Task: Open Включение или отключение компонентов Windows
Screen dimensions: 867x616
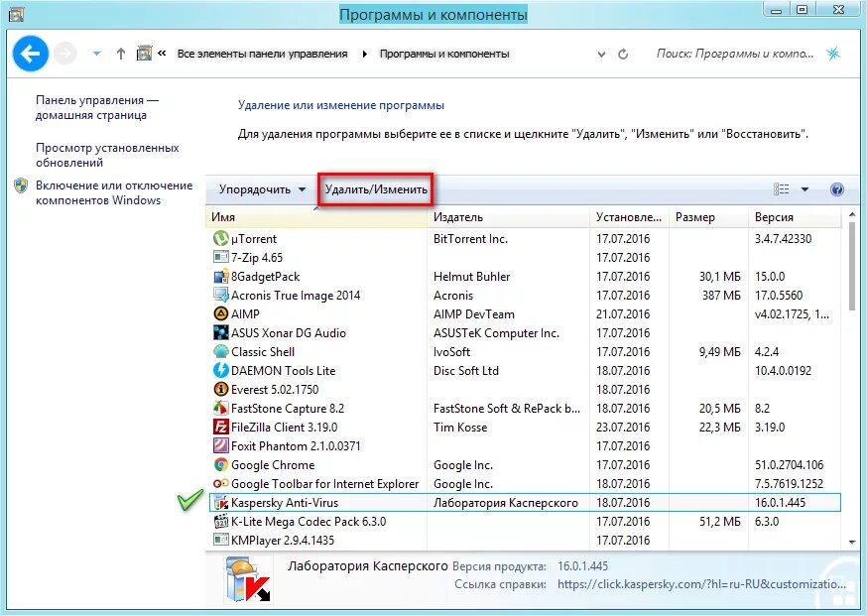Action: pos(114,192)
